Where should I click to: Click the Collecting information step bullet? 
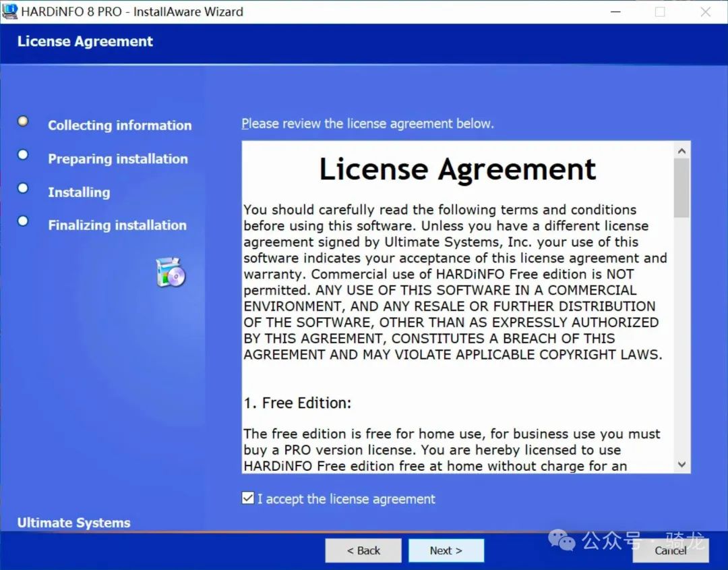[23, 121]
